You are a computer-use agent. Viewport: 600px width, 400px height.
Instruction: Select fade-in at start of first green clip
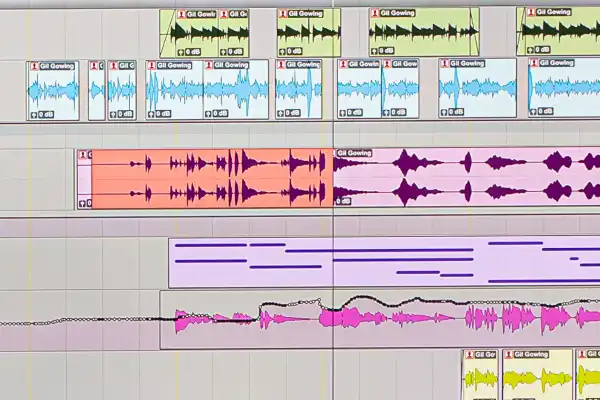pyautogui.click(x=166, y=34)
